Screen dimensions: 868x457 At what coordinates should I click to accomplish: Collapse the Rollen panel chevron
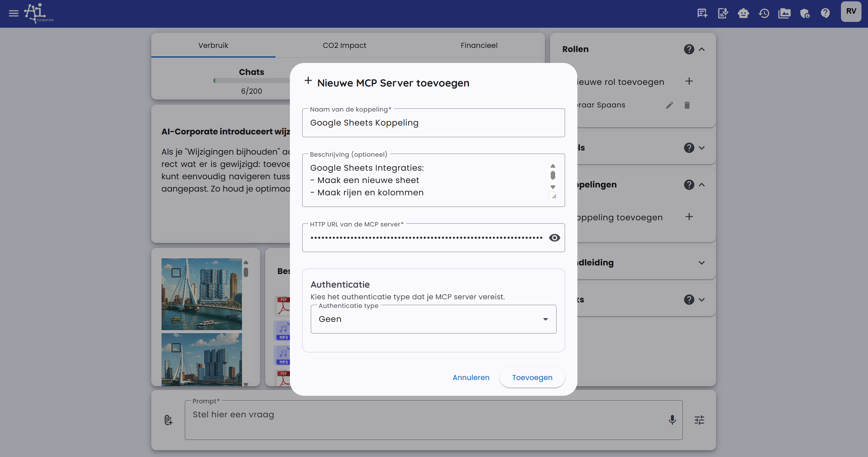click(702, 49)
